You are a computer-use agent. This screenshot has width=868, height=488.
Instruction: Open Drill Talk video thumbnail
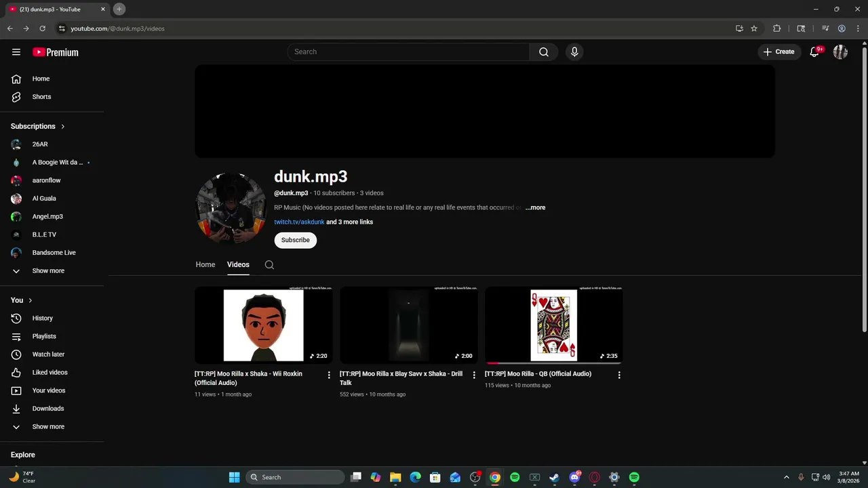(x=408, y=325)
